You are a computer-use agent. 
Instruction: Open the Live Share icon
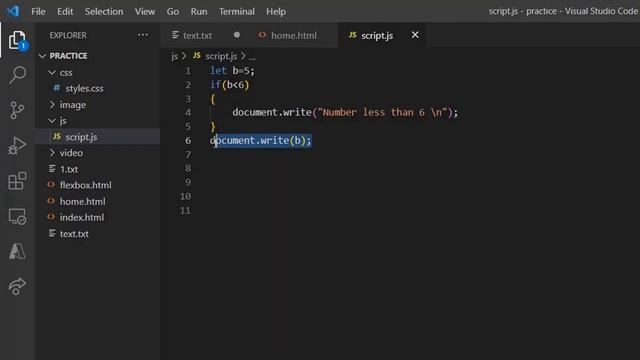coord(17,287)
